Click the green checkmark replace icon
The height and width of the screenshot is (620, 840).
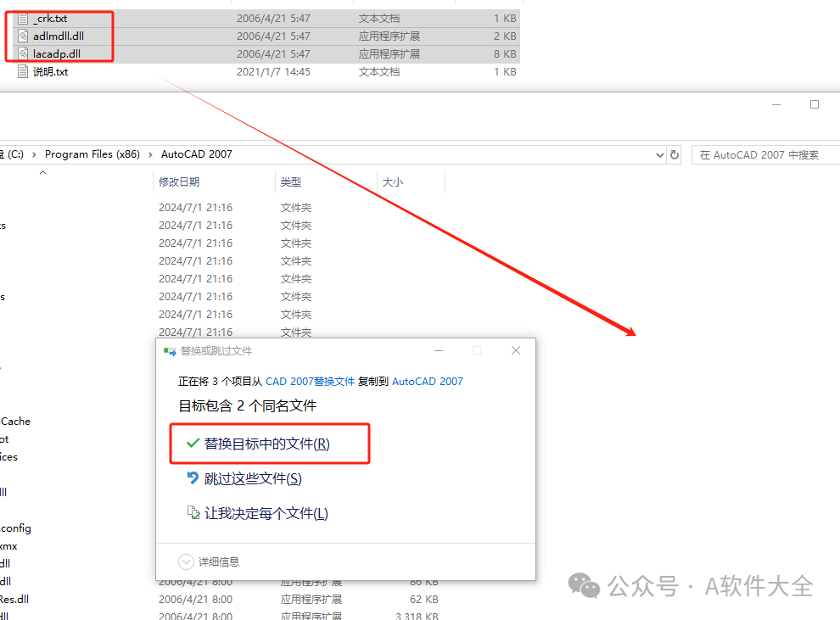tap(193, 444)
